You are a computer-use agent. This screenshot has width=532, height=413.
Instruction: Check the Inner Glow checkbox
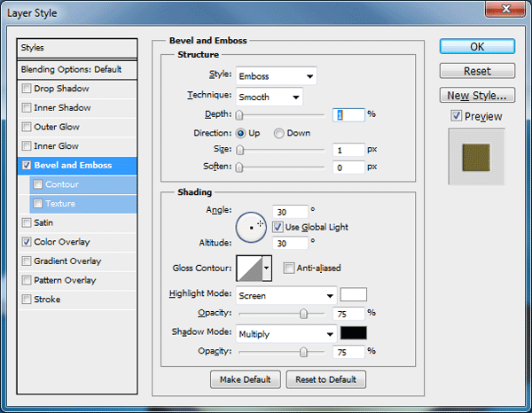[x=26, y=146]
